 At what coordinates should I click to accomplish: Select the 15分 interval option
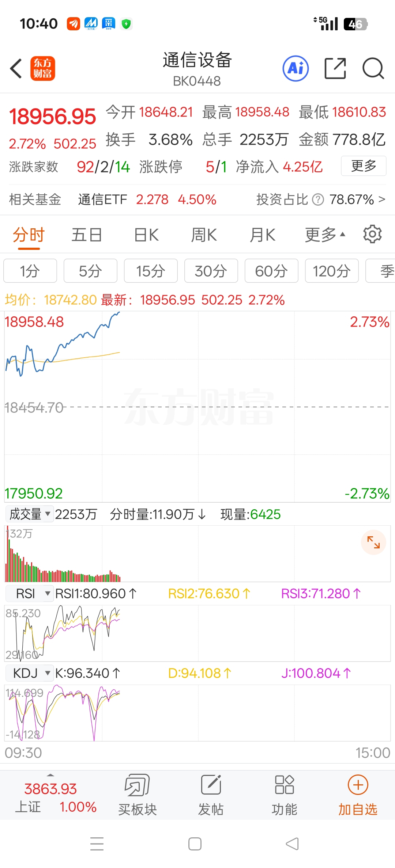(151, 271)
